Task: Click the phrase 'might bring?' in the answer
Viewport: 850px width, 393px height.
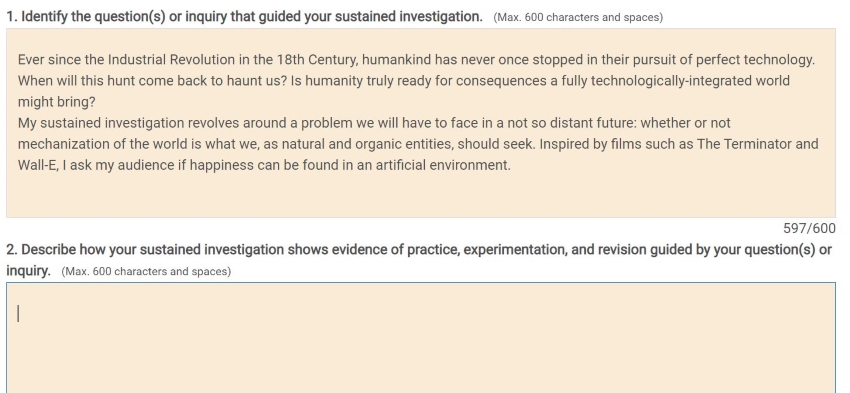Action: [56, 102]
